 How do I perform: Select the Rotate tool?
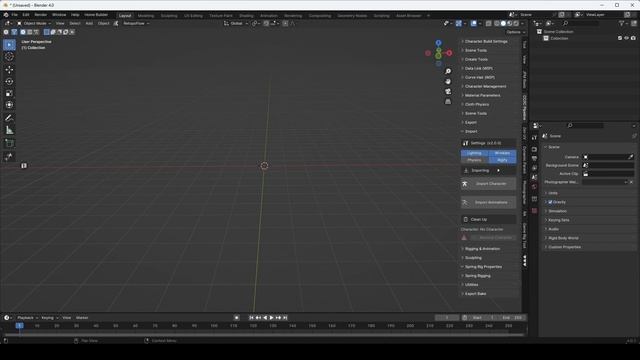click(9, 82)
